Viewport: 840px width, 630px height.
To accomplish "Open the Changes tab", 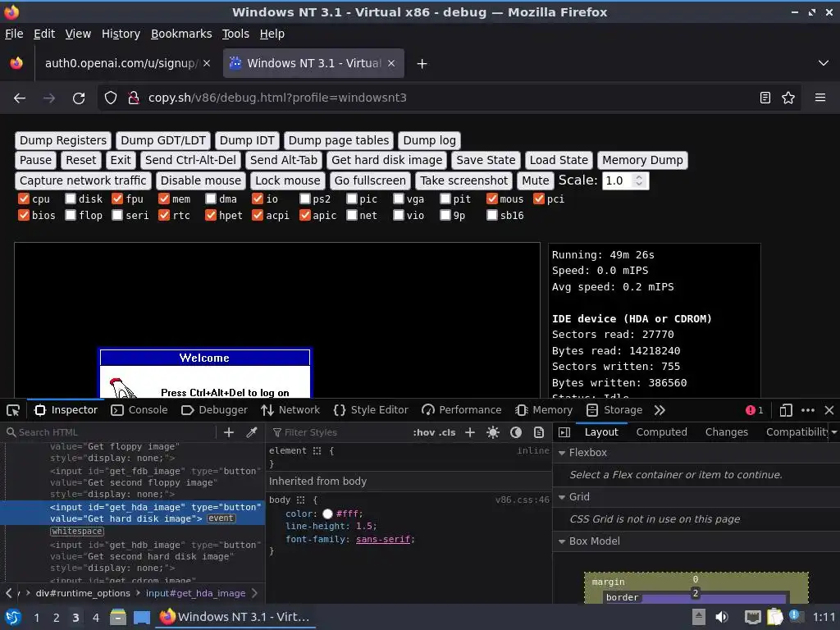I will (x=727, y=432).
